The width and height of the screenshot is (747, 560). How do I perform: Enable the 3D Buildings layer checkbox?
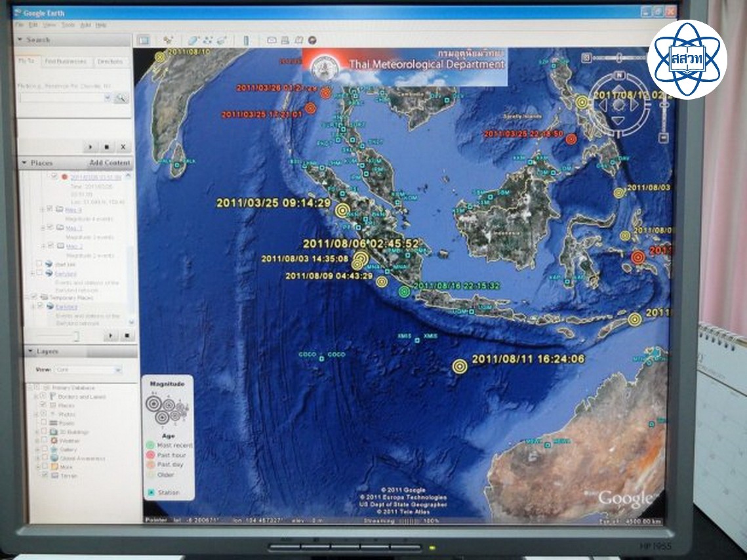click(45, 432)
